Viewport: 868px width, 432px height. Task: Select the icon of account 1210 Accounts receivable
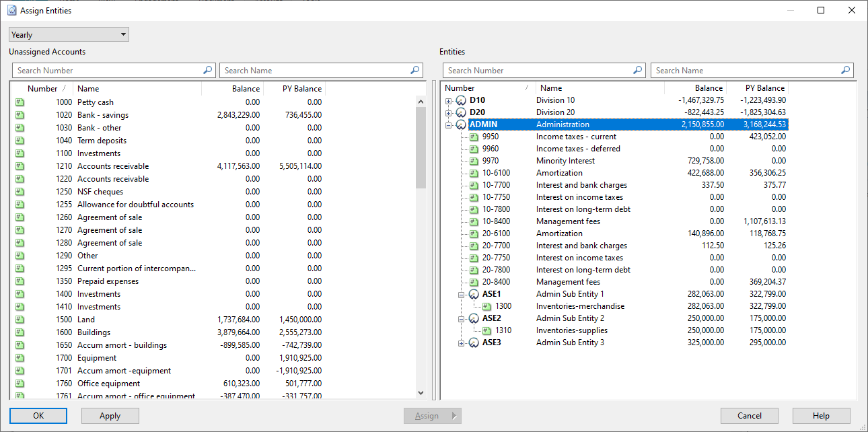pyautogui.click(x=20, y=166)
